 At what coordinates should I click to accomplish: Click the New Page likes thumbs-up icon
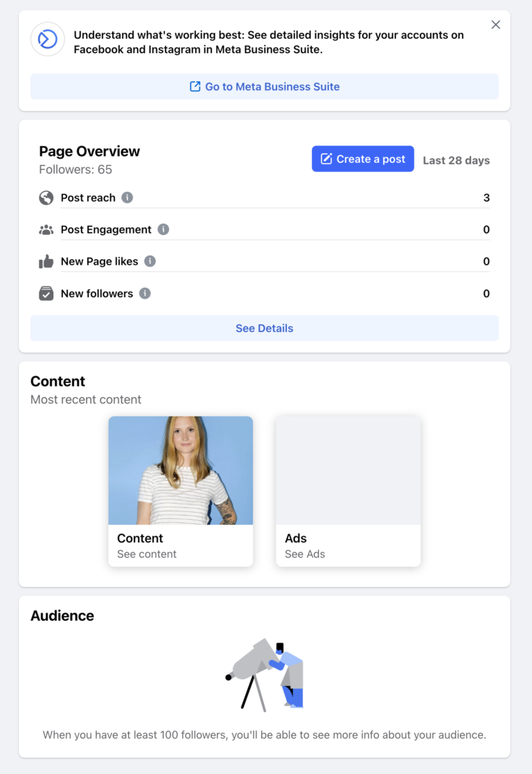click(x=46, y=261)
